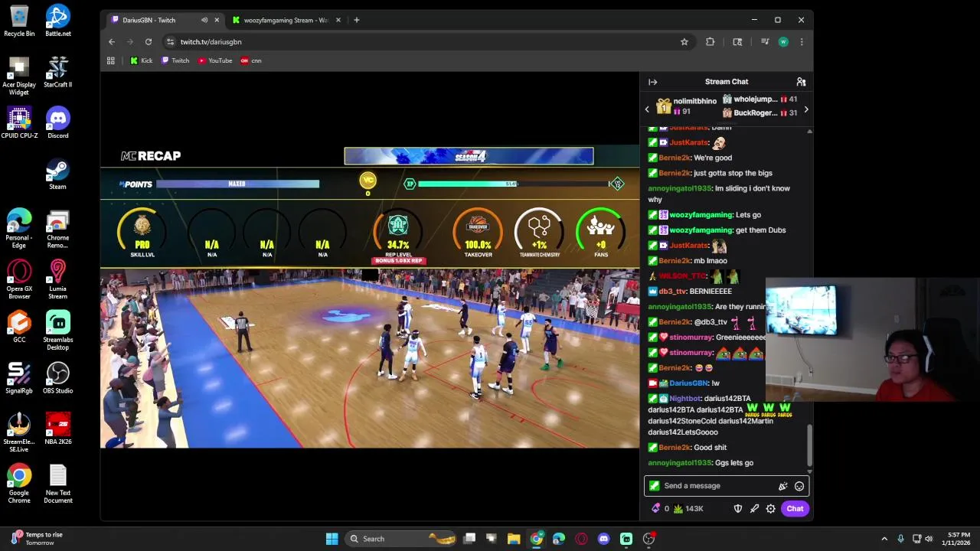
Task: Send message with the Chat button
Action: point(795,509)
